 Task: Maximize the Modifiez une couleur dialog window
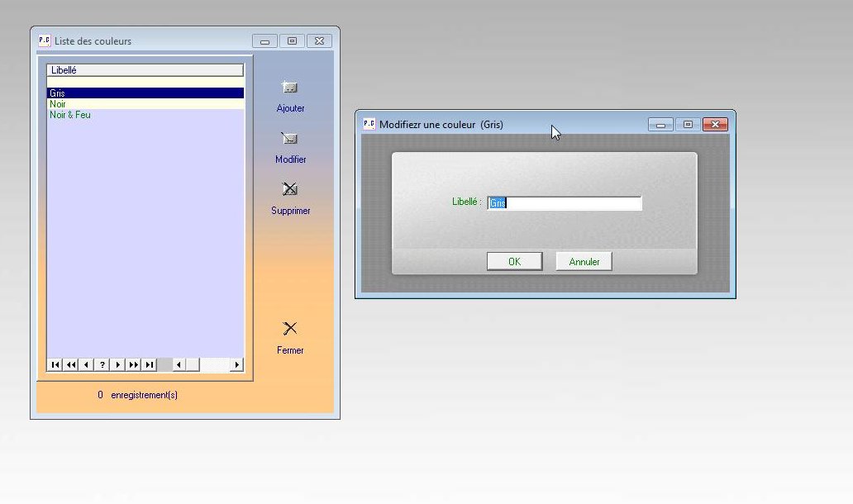688,125
